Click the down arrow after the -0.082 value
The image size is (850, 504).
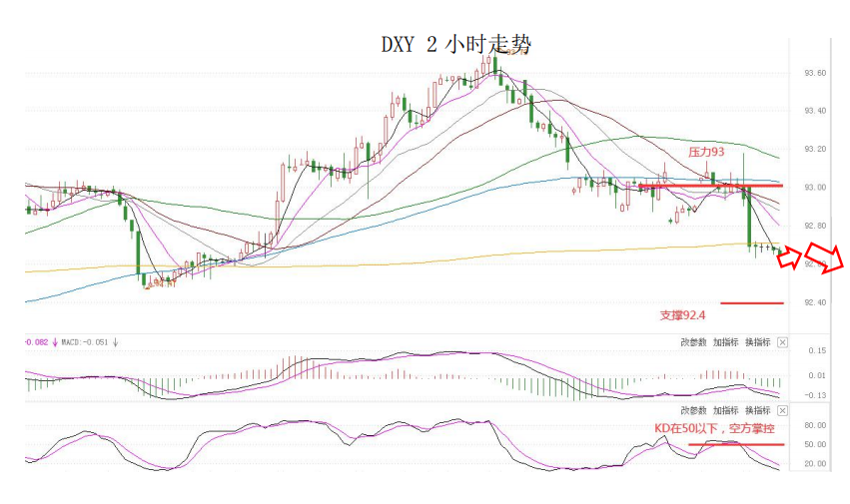(56, 342)
